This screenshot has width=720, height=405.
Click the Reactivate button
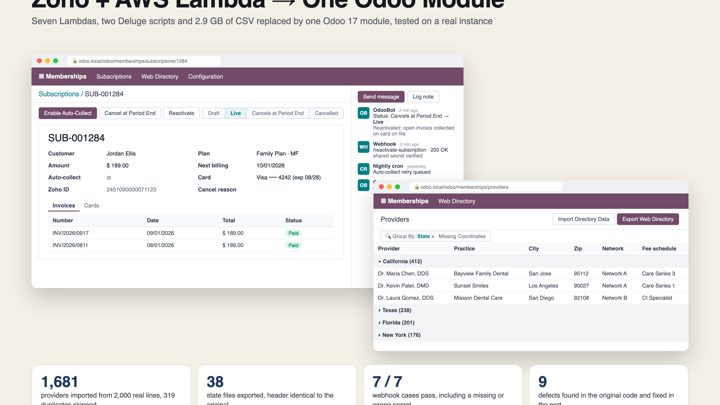click(181, 113)
